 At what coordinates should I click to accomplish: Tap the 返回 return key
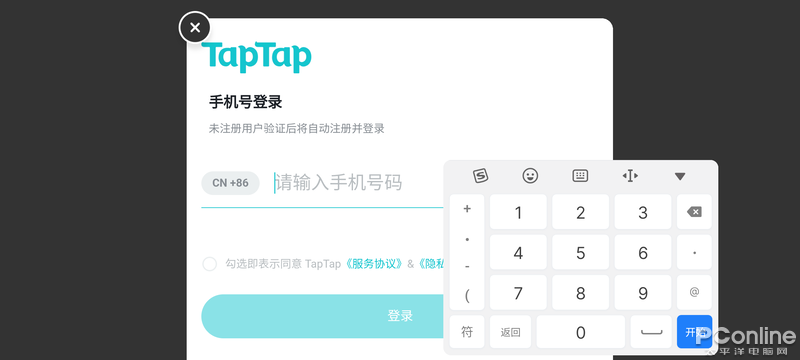(510, 332)
